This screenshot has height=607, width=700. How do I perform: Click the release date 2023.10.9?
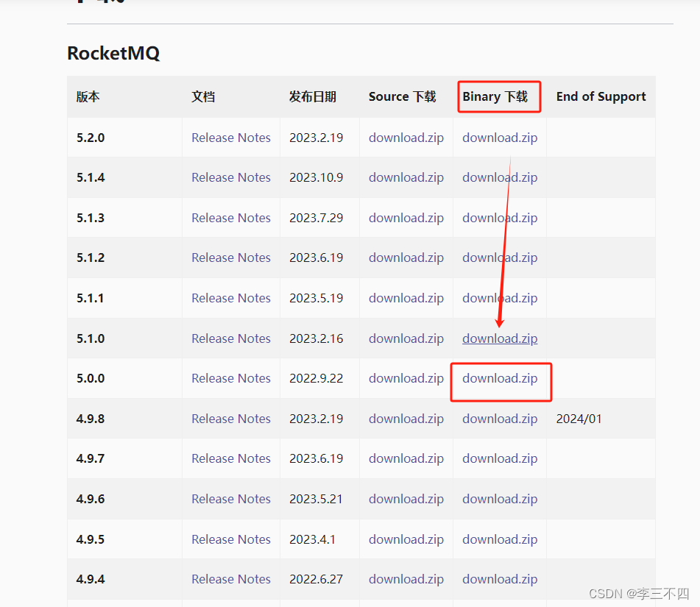(x=316, y=177)
